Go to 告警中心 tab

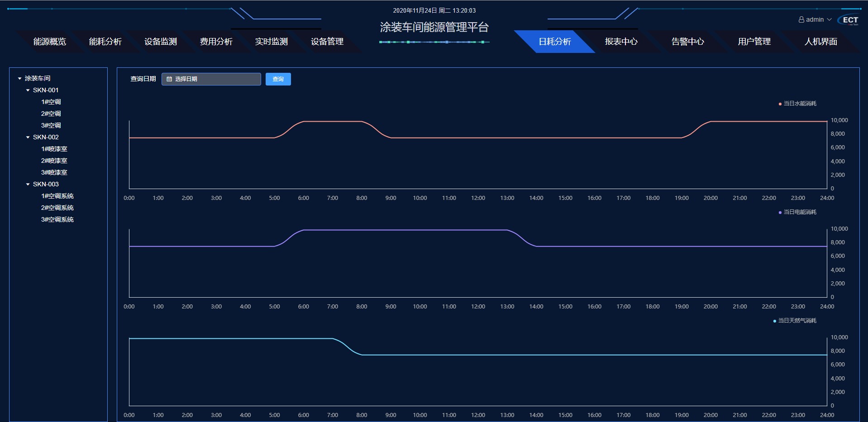click(687, 42)
